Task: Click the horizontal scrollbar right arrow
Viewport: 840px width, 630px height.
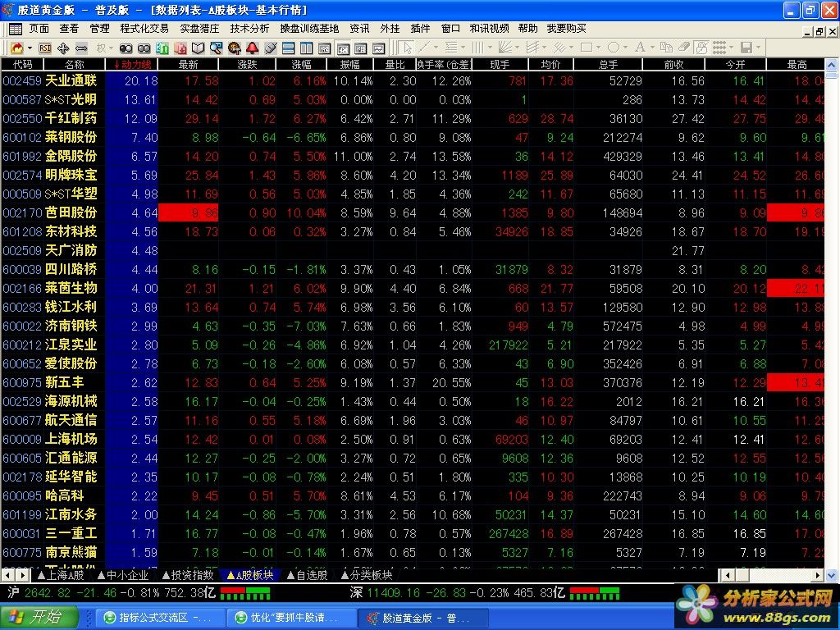Action: (x=818, y=575)
